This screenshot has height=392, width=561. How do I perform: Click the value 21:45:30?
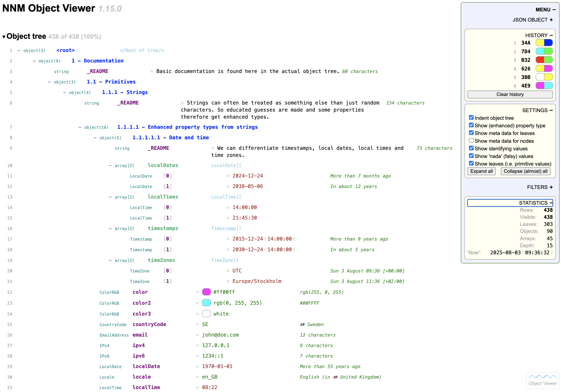245,218
